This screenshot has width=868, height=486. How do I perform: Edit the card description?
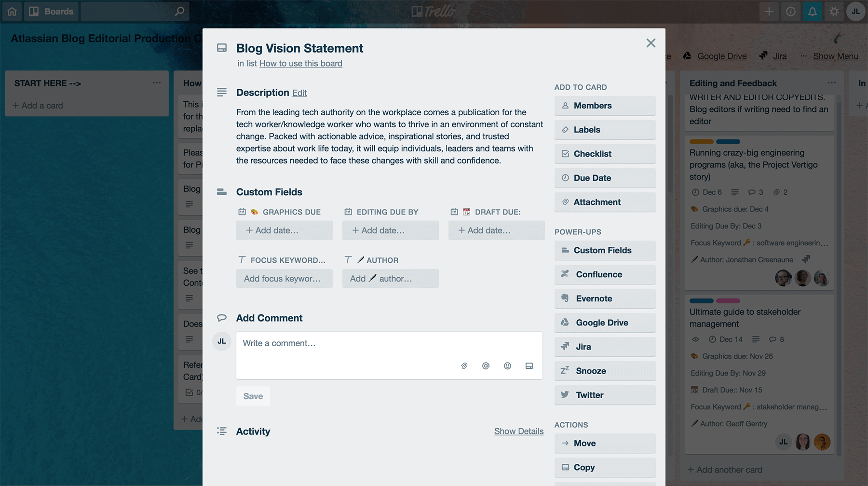(x=299, y=93)
